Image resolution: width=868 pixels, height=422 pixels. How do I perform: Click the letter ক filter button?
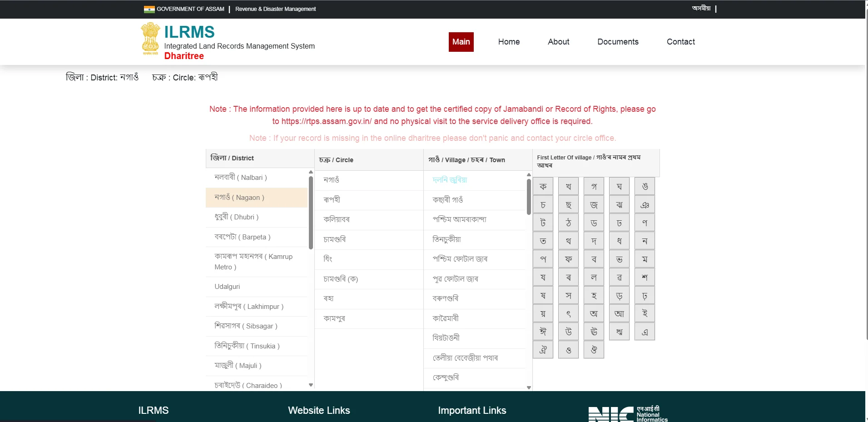pos(543,186)
